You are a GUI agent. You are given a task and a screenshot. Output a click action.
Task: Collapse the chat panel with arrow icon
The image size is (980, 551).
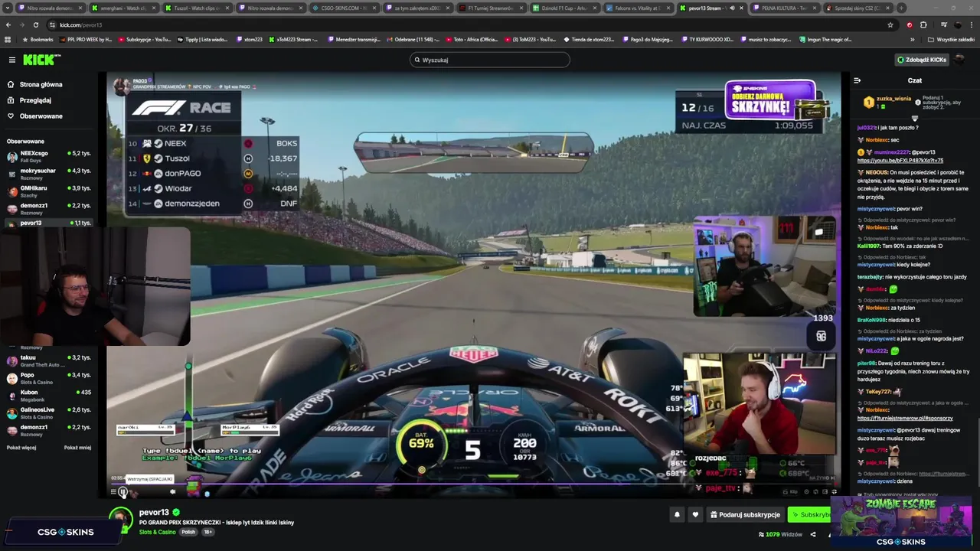coord(857,80)
